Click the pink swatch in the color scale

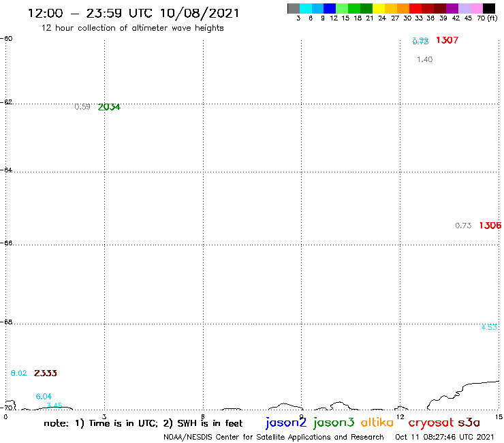click(x=476, y=8)
